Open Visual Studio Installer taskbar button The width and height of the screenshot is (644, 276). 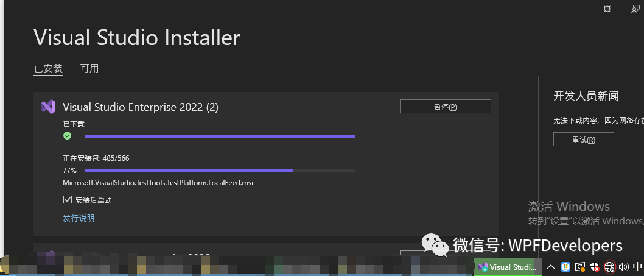(x=508, y=267)
